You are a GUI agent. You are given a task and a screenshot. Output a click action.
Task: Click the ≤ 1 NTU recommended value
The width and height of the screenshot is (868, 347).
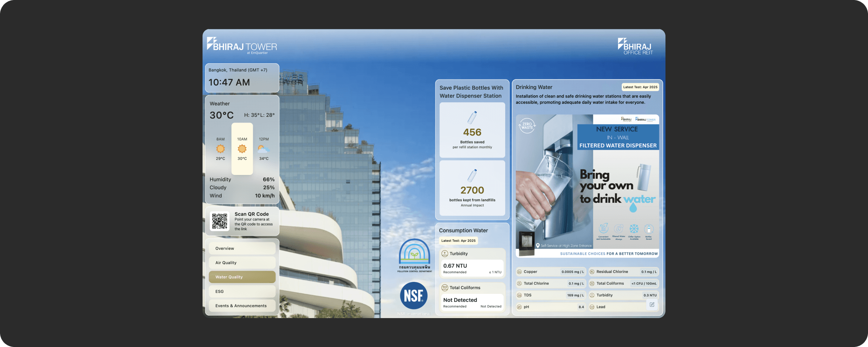495,272
